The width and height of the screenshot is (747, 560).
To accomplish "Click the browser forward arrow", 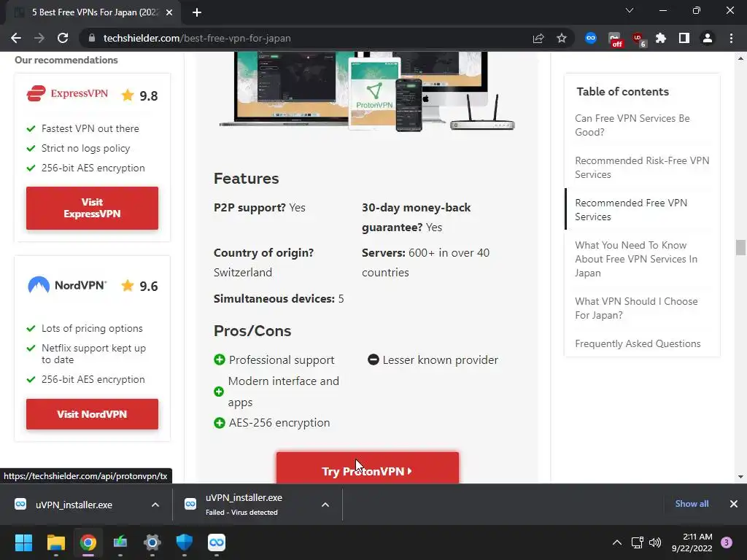I will (39, 38).
